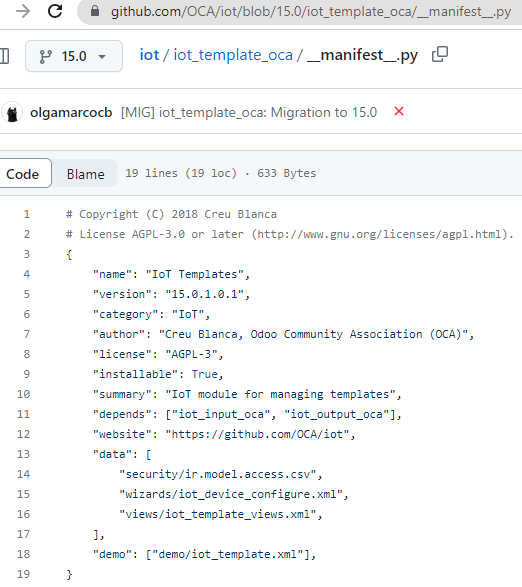Click the __manifest__.py file name heading
Viewport: 522px width, 587px height.
coord(362,55)
